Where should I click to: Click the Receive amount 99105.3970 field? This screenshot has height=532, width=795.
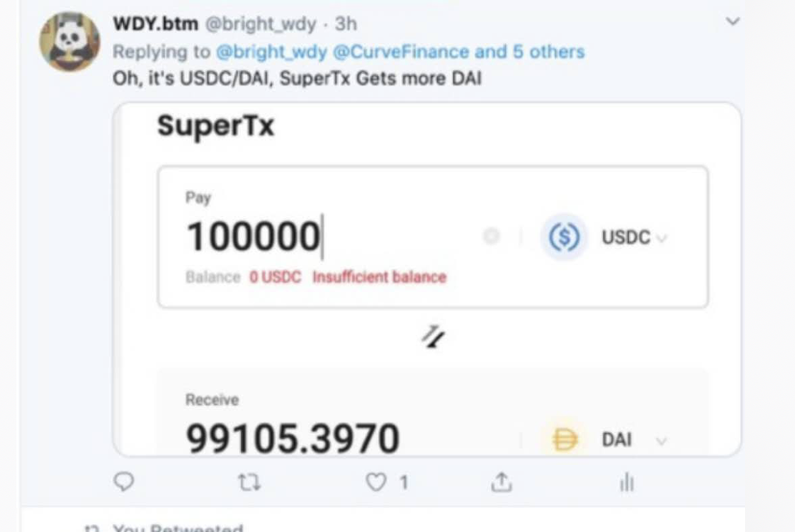point(292,438)
